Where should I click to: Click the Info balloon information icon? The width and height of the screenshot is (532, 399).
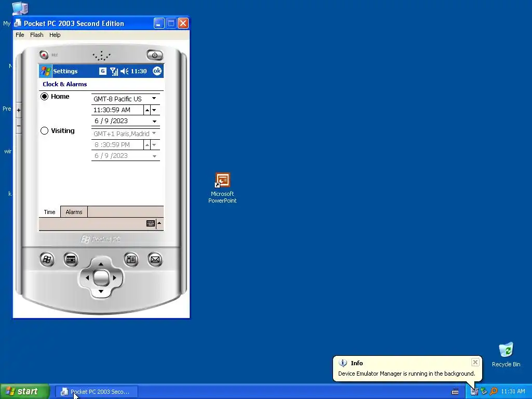pyautogui.click(x=343, y=363)
